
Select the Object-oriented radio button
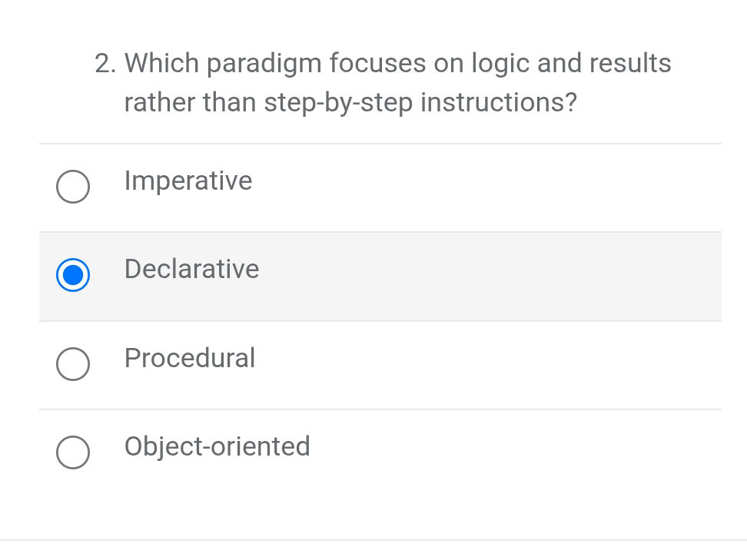point(72,452)
